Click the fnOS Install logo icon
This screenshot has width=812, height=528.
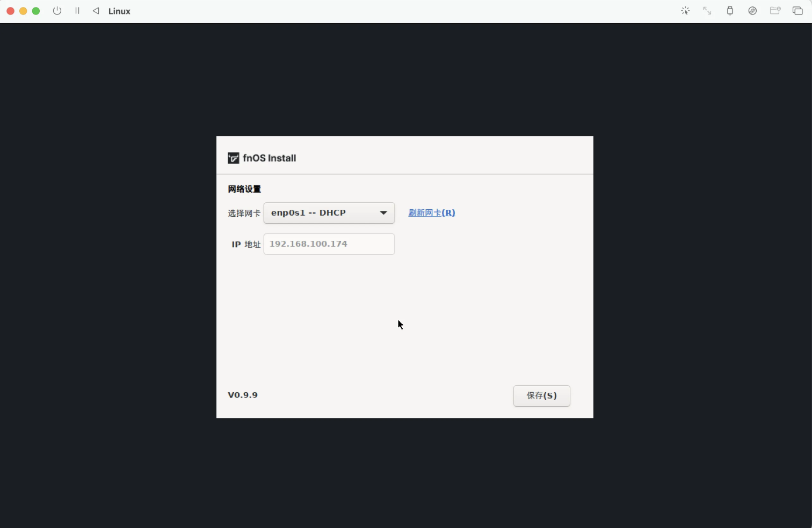coord(233,158)
